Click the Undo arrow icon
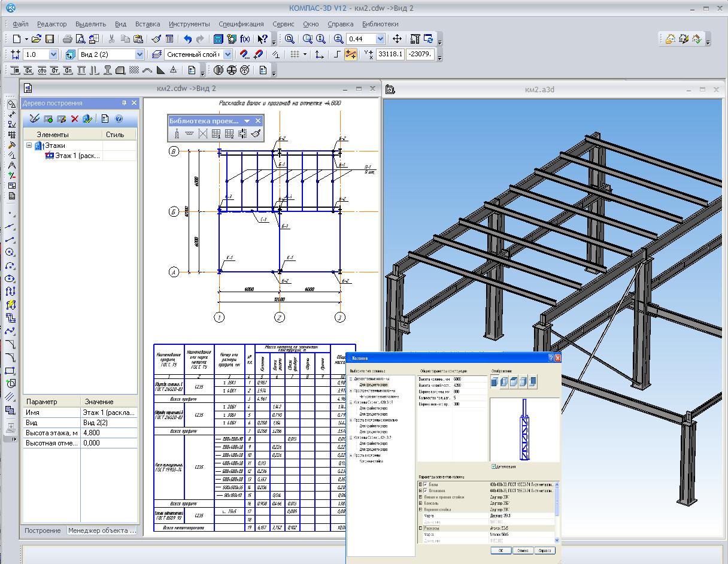Screen dimensions: 728x564 (x=187, y=39)
